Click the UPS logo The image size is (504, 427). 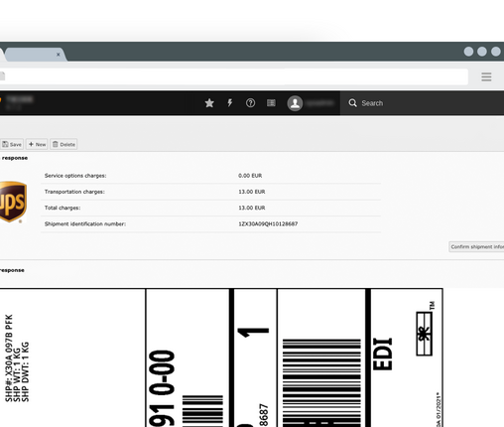coord(13,202)
